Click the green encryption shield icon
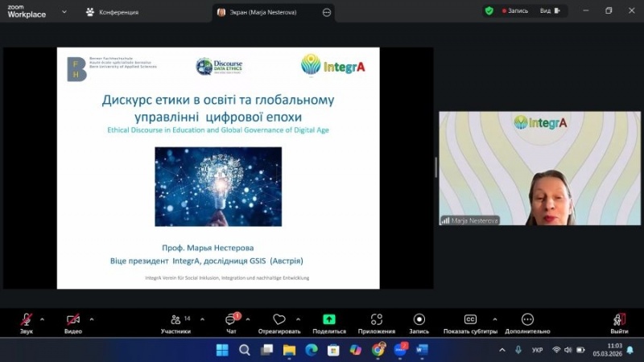 point(489,11)
